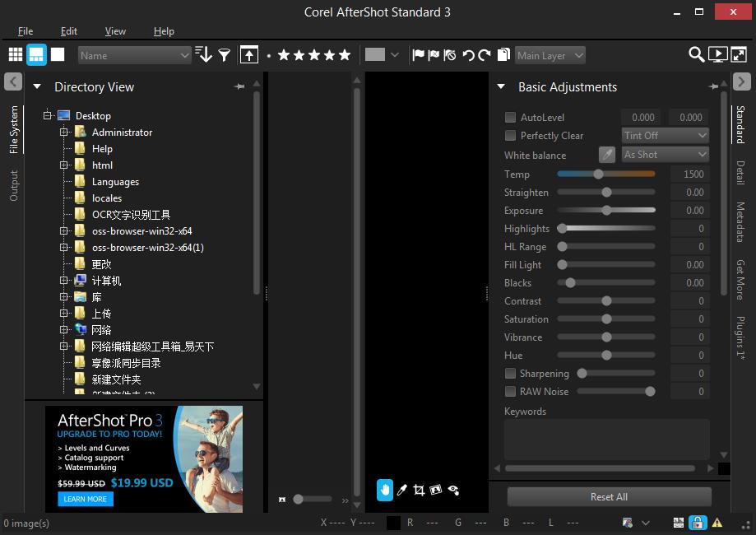Open the magnifier search tool
This screenshot has height=535, width=756.
(696, 54)
